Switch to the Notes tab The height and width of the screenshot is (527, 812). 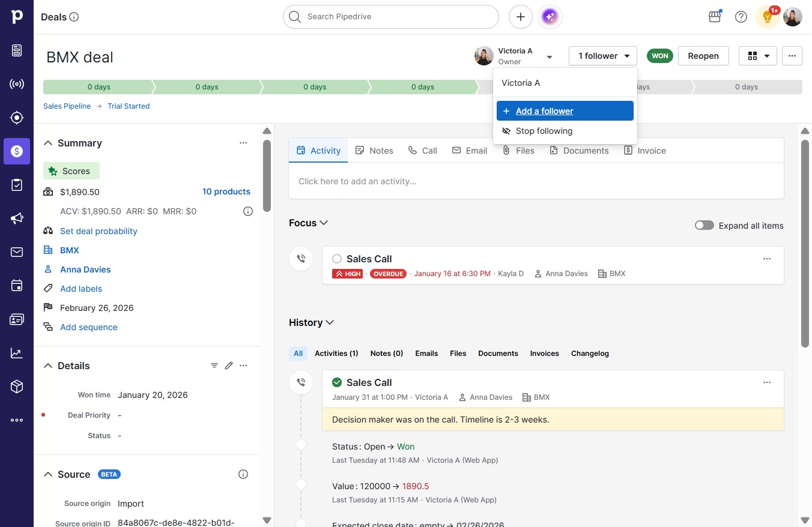point(374,151)
